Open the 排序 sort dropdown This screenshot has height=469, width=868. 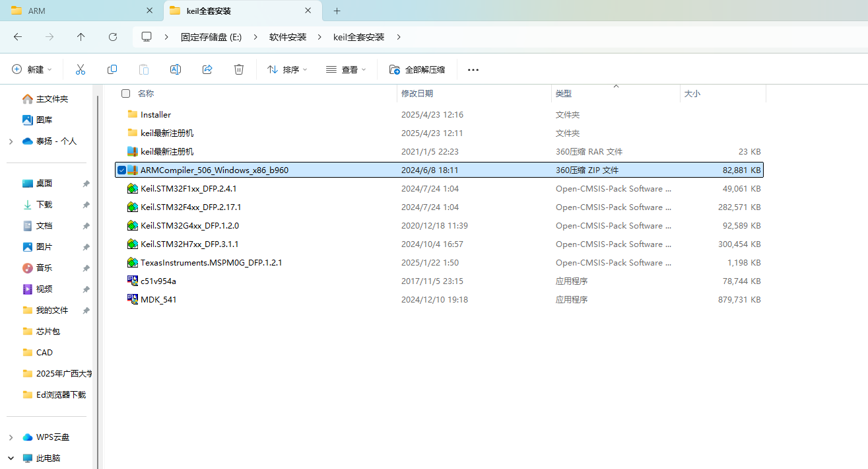287,69
